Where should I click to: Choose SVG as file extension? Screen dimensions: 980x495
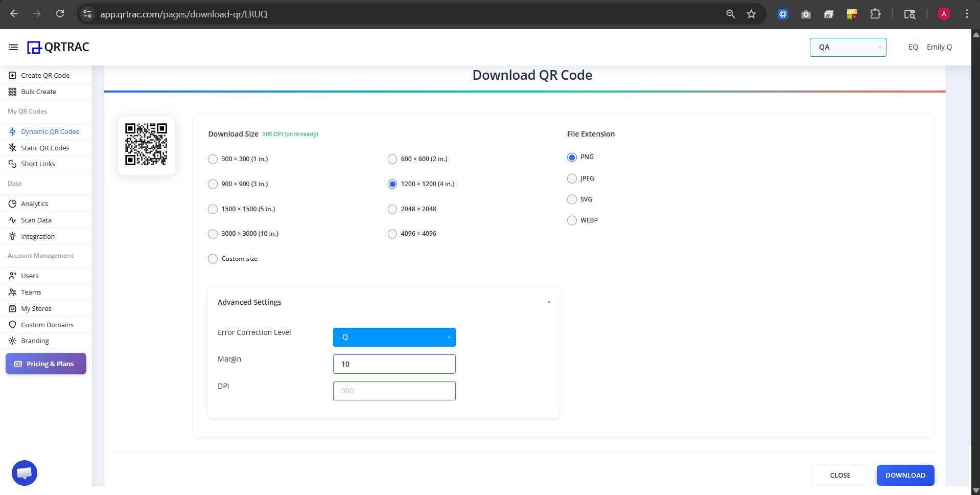[571, 199]
